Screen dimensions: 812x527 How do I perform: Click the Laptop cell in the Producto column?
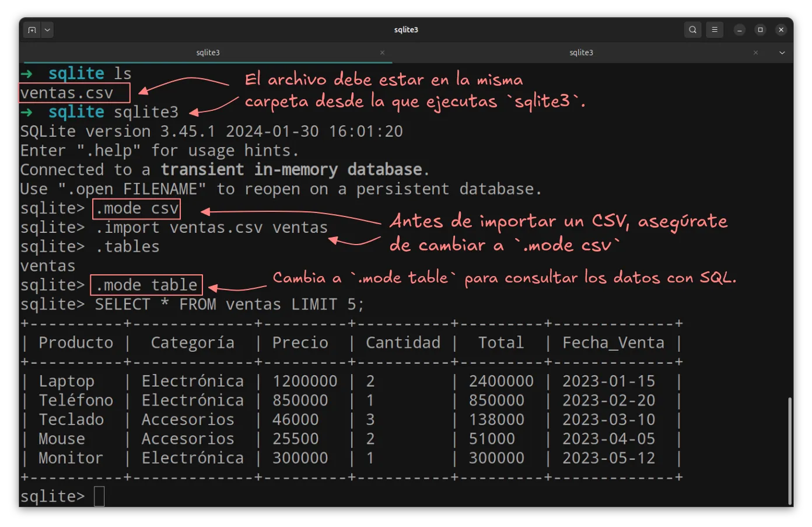click(x=66, y=381)
